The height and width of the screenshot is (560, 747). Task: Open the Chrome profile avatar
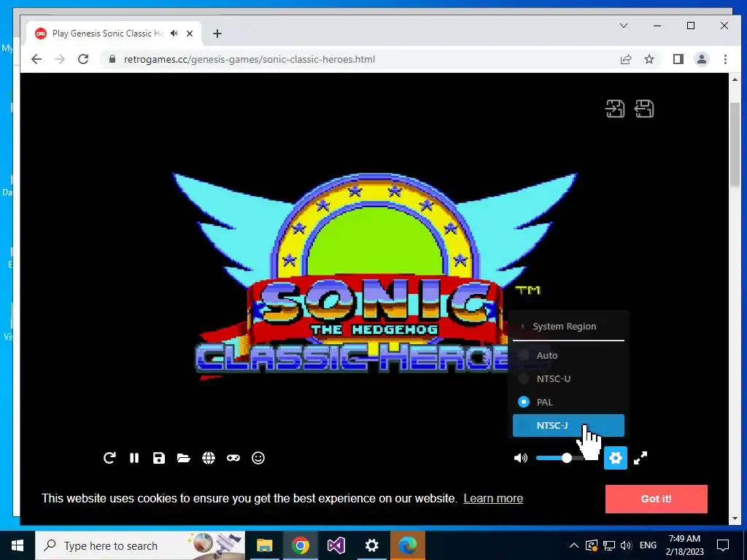click(x=702, y=59)
